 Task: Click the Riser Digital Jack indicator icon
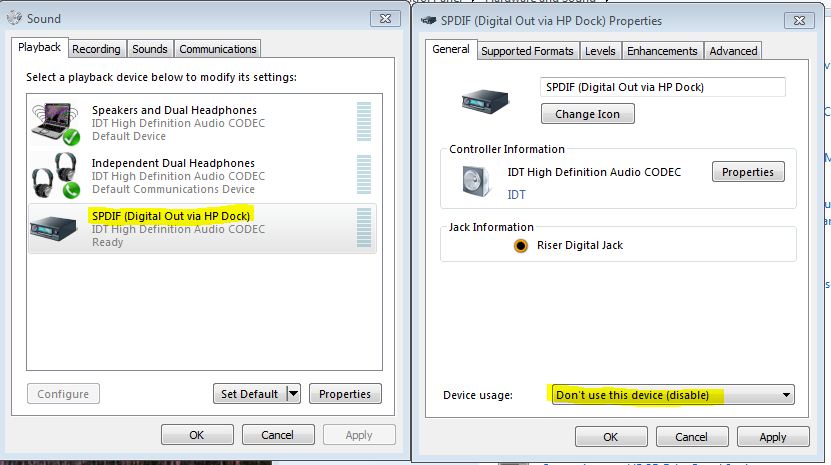coord(521,245)
